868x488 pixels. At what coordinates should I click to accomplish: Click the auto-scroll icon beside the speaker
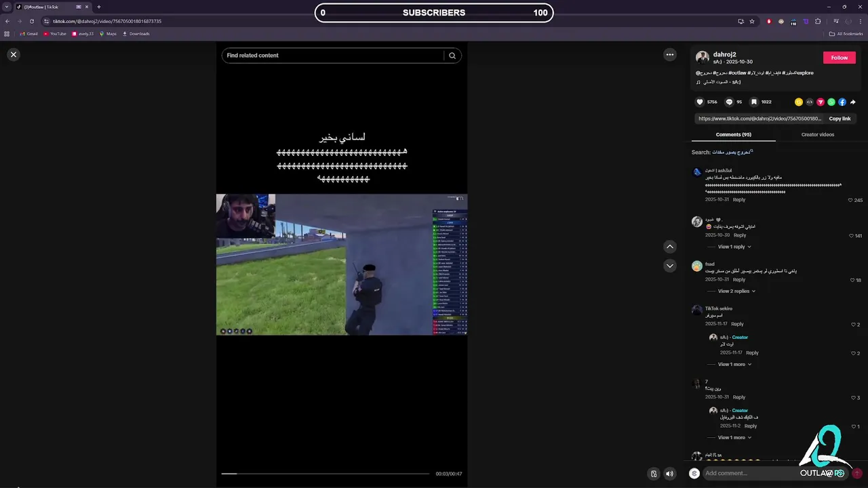(x=654, y=474)
